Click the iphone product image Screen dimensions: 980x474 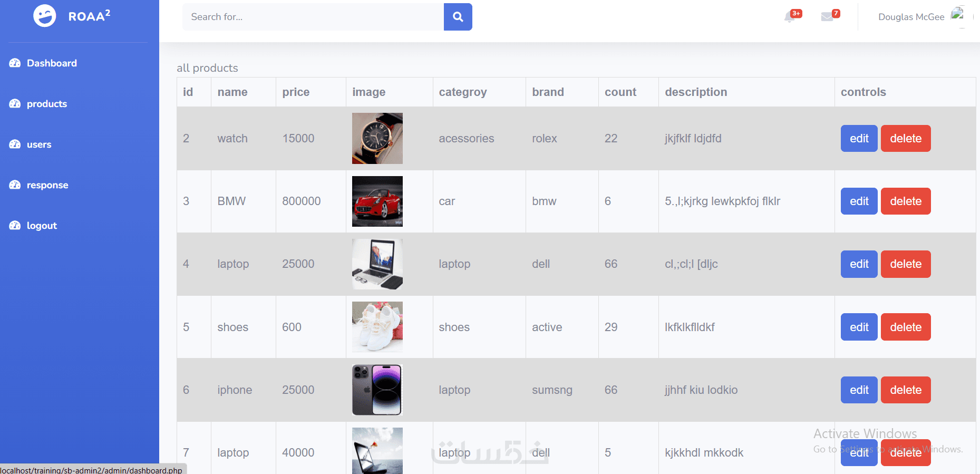377,390
